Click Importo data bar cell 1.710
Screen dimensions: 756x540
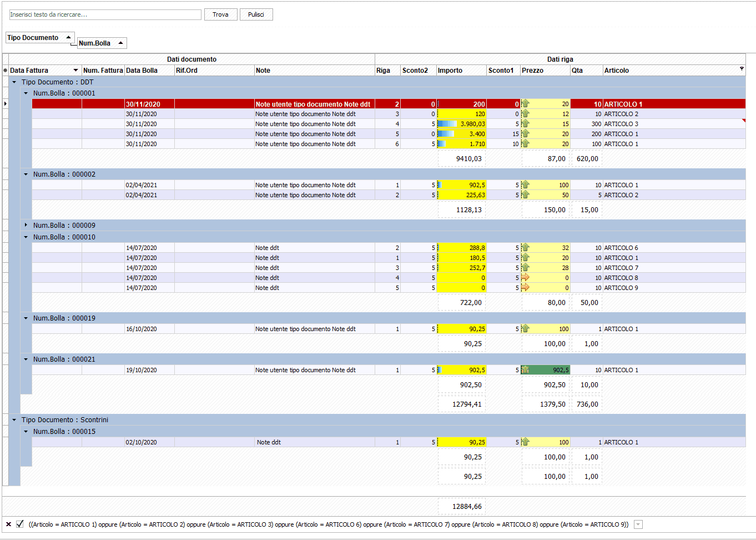coord(461,144)
